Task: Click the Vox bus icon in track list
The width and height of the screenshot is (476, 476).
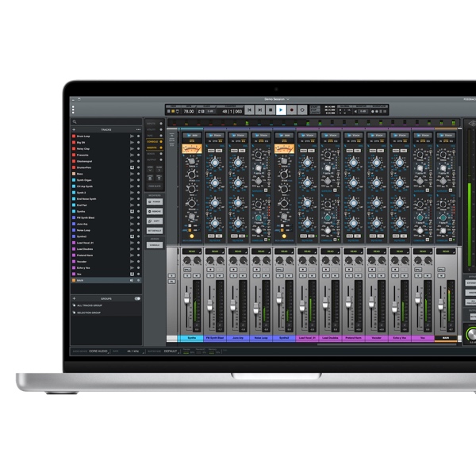Action: (132, 274)
